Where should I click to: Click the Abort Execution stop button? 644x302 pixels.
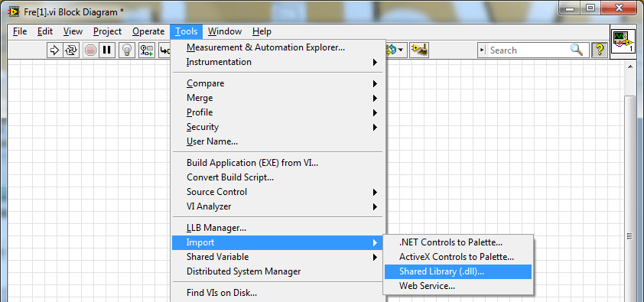point(90,50)
